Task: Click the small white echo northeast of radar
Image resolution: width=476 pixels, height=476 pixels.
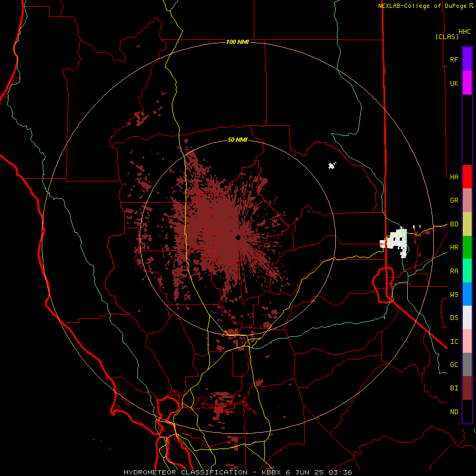Action: tap(332, 166)
